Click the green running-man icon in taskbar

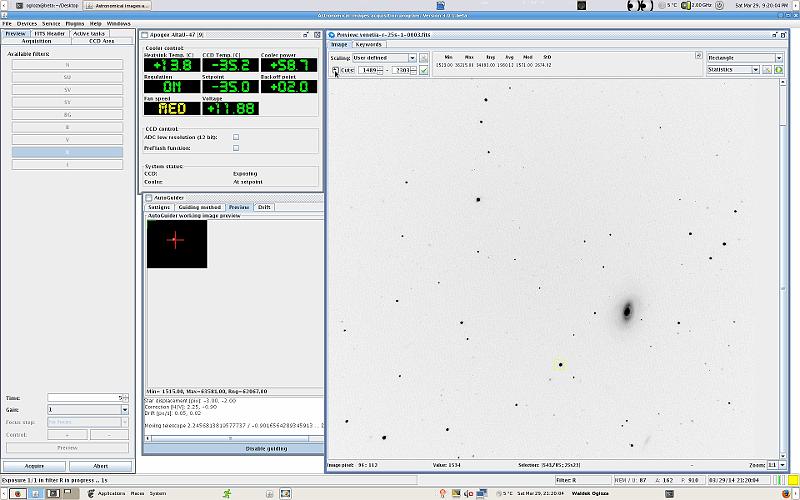(x=228, y=493)
